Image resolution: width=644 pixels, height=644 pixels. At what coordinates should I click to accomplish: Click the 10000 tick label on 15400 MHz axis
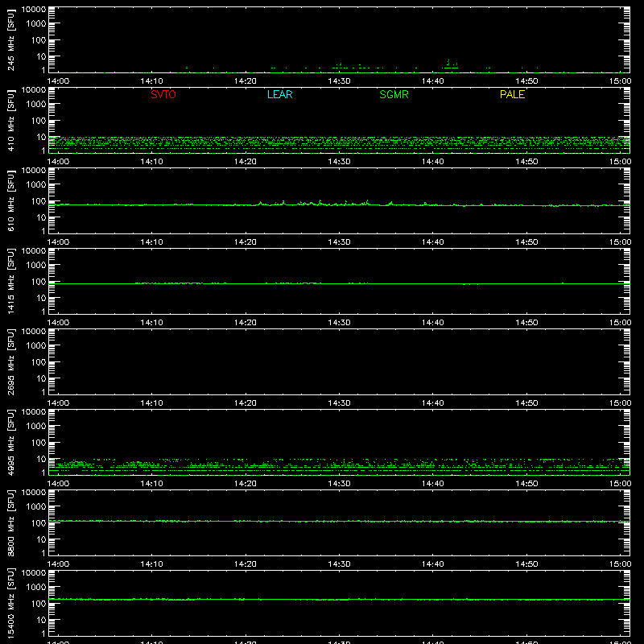click(x=34, y=573)
